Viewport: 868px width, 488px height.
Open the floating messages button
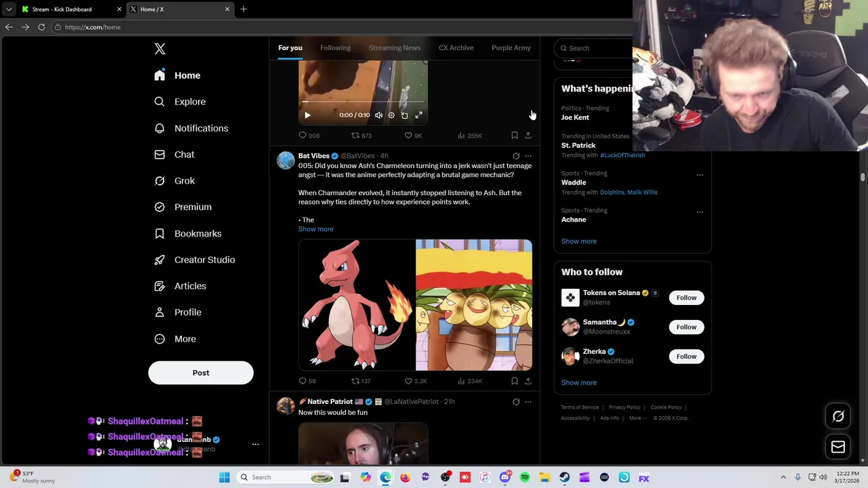click(838, 447)
